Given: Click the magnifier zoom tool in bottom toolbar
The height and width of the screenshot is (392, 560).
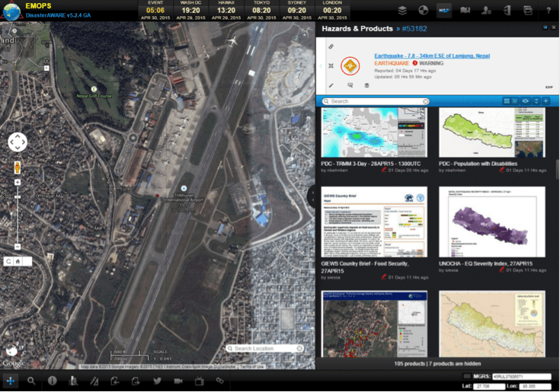Looking at the screenshot, I should pos(32,380).
